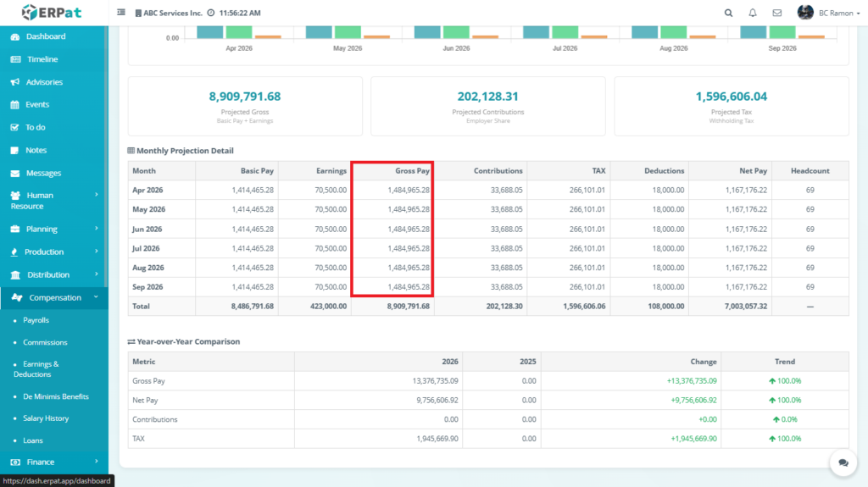Open Dashboard from the sidebar
Viewport: 868px width, 487px height.
coord(45,36)
